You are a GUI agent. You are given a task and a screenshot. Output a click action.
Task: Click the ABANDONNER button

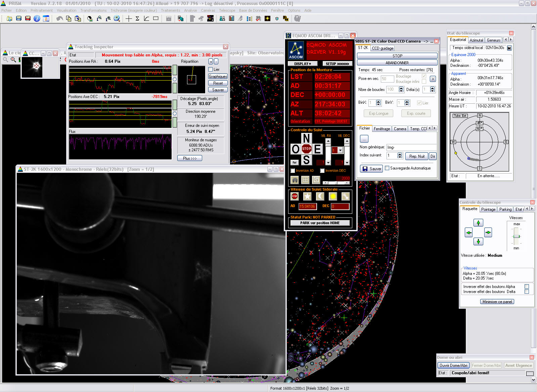tap(397, 63)
